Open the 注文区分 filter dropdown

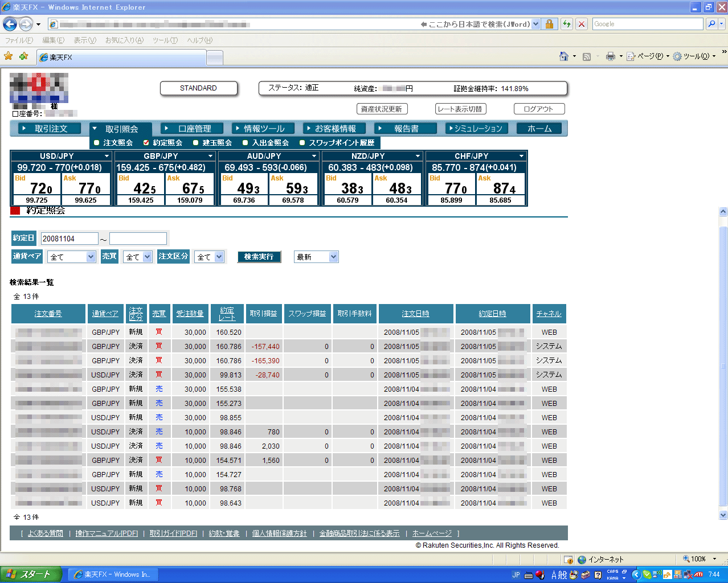[209, 257]
